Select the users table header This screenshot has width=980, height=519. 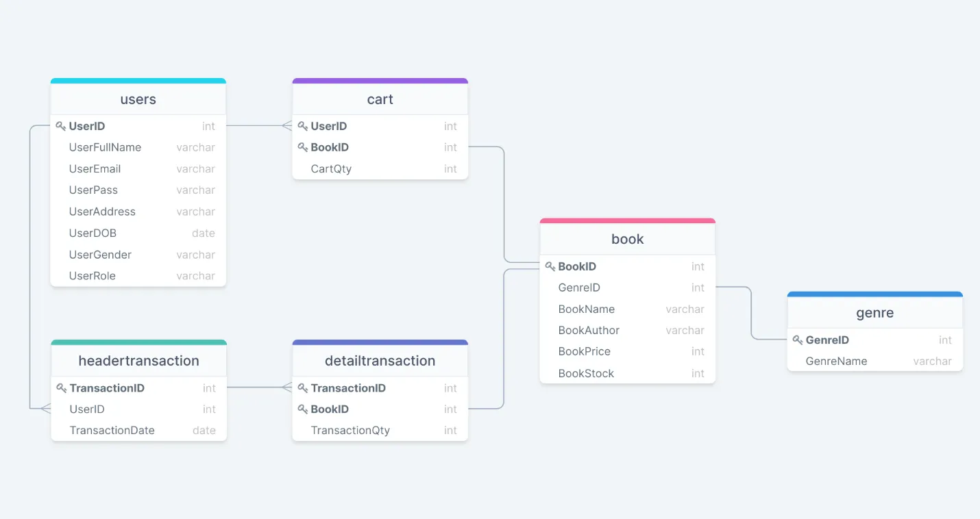pos(138,99)
